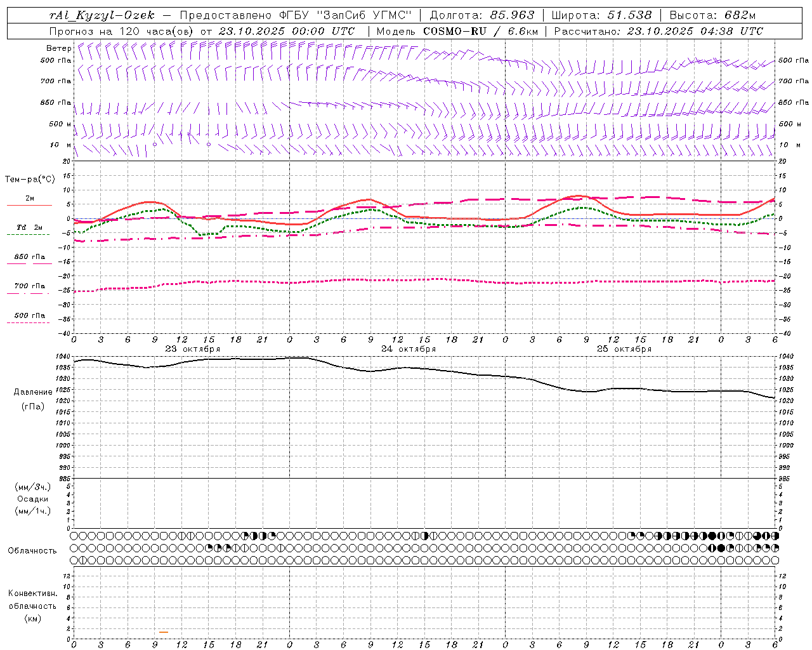Click the Конвективн. convective cloud label
The image size is (812, 650).
coord(33,594)
